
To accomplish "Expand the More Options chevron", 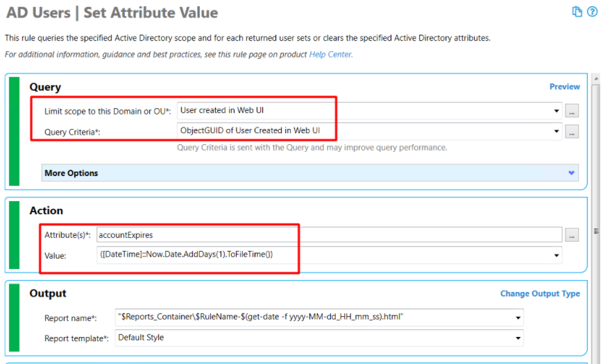I will (572, 173).
